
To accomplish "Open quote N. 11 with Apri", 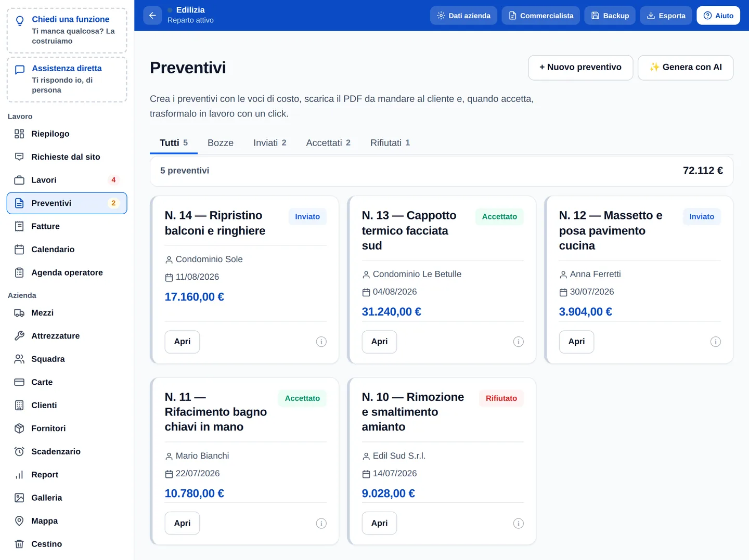I will coord(182,523).
